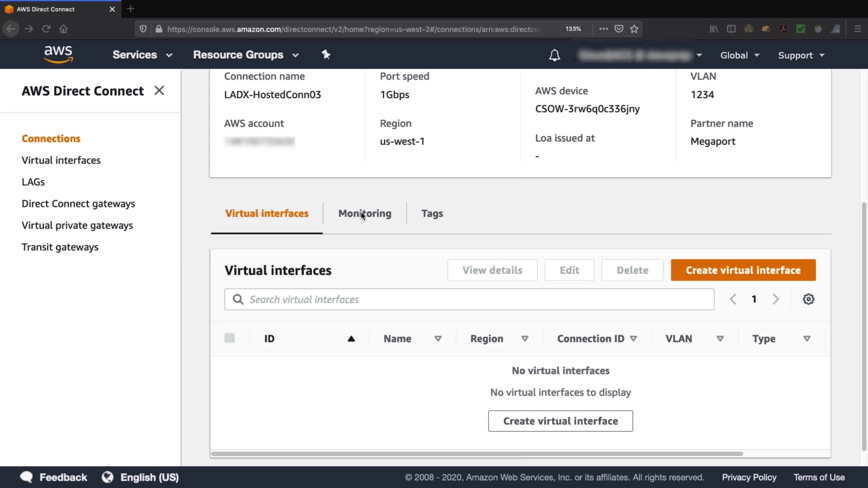Click the browser reload icon

[46, 29]
